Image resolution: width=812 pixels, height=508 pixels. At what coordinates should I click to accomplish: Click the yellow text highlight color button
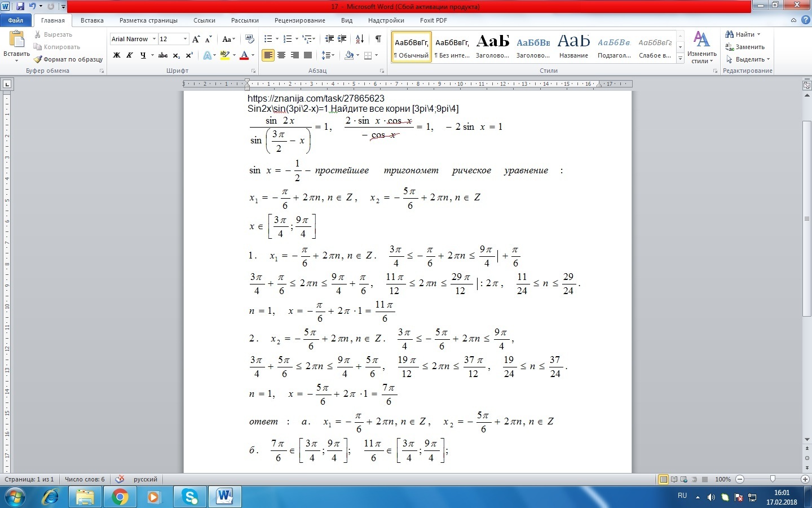point(225,55)
